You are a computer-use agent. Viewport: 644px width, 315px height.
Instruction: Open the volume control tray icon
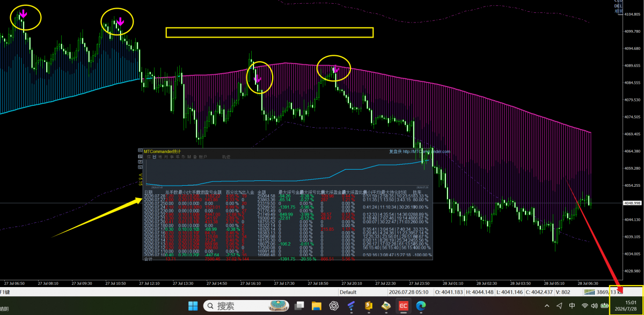pos(595,306)
